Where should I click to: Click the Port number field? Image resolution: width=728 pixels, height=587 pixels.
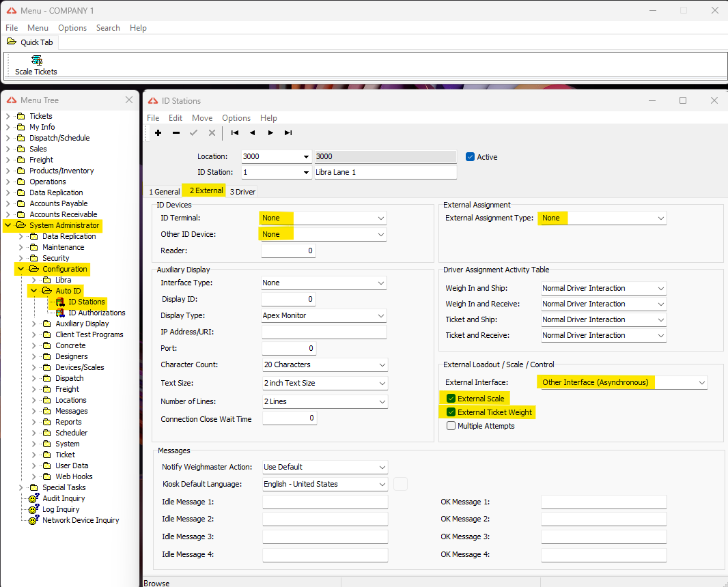pyautogui.click(x=289, y=348)
